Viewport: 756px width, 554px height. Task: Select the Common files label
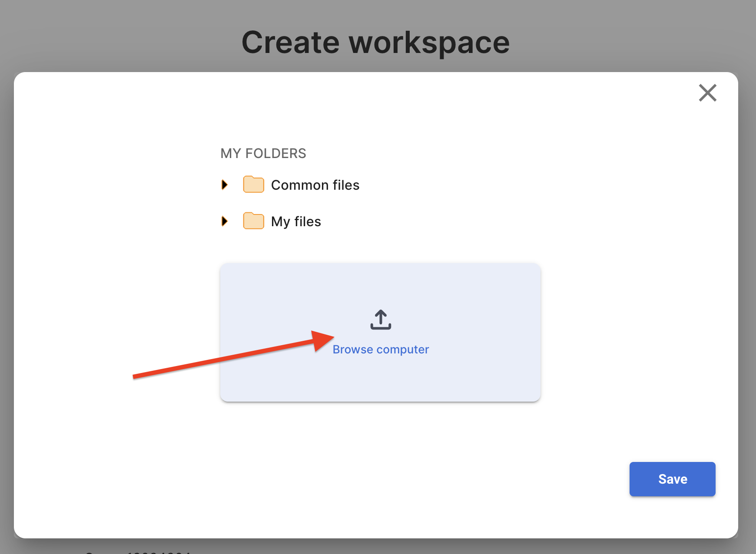click(315, 185)
